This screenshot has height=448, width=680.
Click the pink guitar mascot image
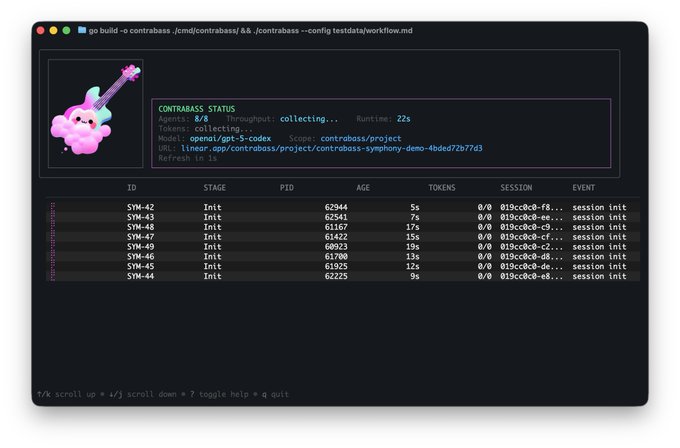pos(95,112)
